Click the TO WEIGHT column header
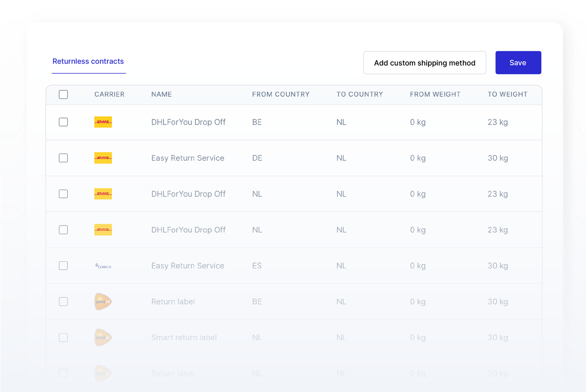 507,94
